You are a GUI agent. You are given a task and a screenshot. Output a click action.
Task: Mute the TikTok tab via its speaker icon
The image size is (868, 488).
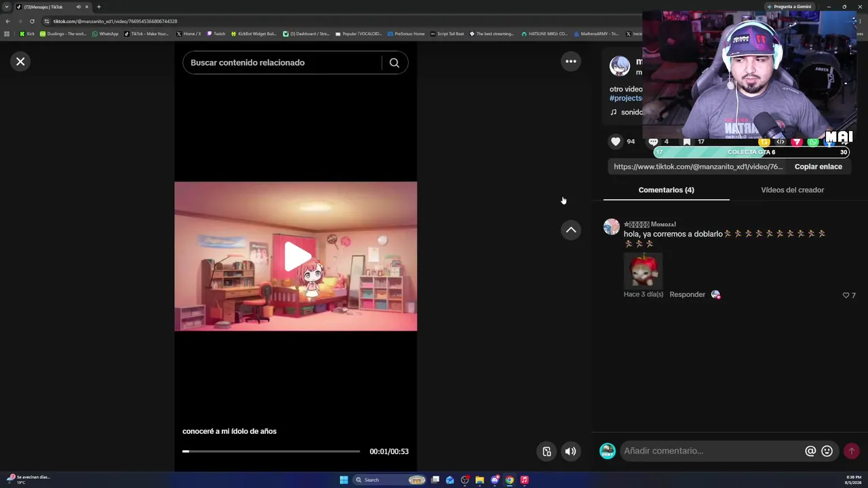coord(78,7)
